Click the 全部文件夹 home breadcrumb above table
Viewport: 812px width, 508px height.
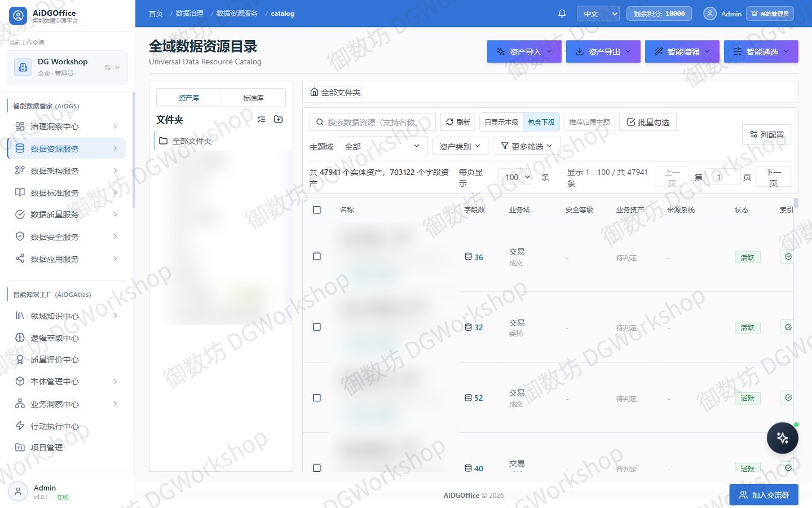(336, 92)
